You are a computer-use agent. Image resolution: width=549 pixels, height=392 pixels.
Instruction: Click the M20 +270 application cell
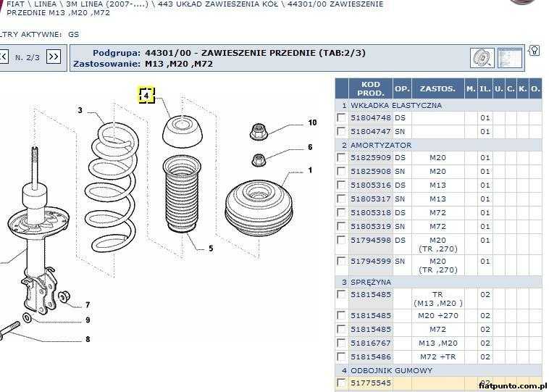click(438, 316)
